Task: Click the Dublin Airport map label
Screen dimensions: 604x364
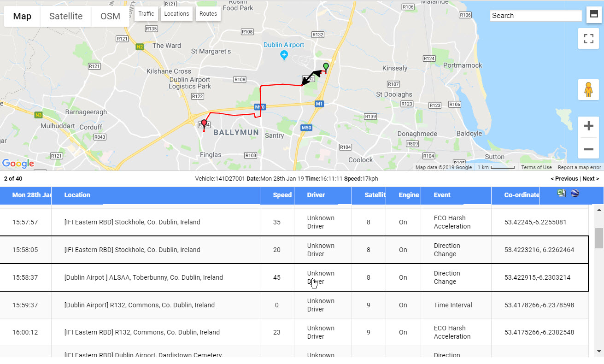Action: point(284,45)
